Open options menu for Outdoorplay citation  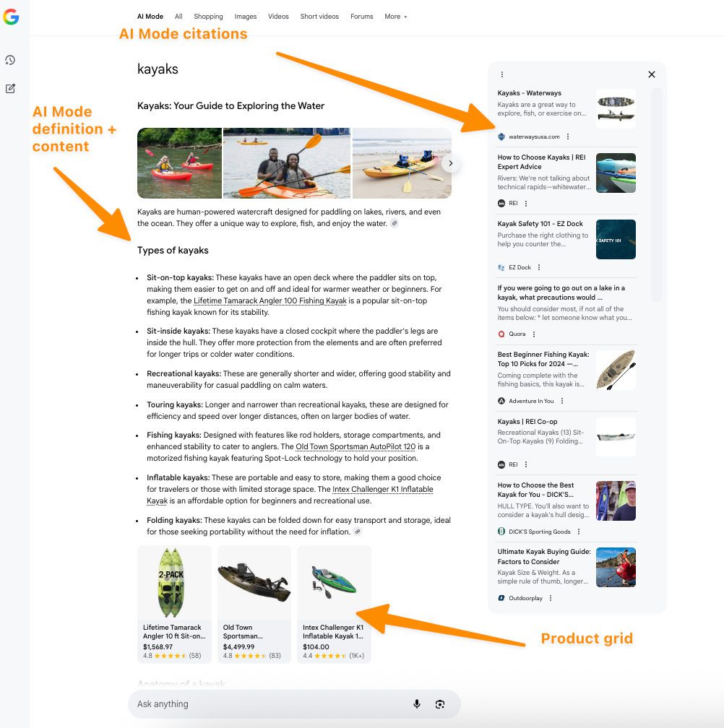tap(551, 598)
